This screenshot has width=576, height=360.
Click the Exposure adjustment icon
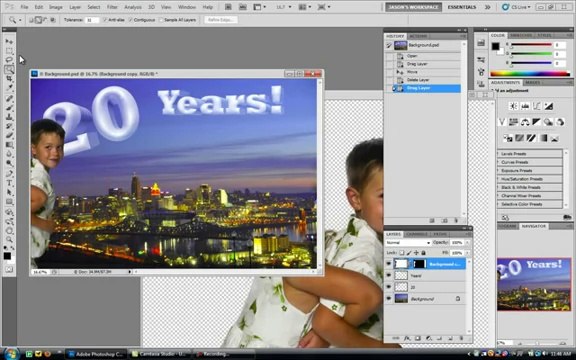[x=548, y=106]
